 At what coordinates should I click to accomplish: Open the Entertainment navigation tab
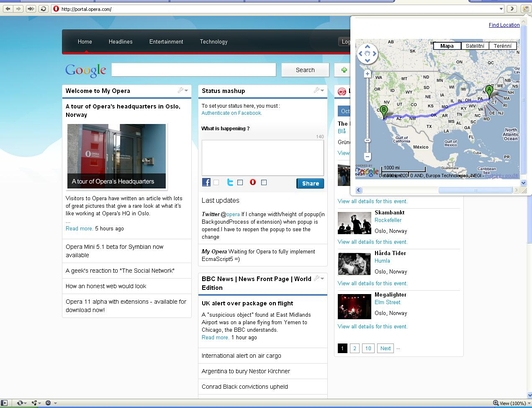click(166, 42)
